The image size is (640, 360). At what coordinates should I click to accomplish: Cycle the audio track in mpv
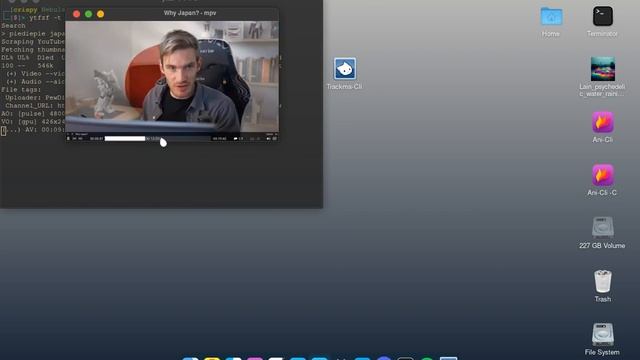[239, 139]
